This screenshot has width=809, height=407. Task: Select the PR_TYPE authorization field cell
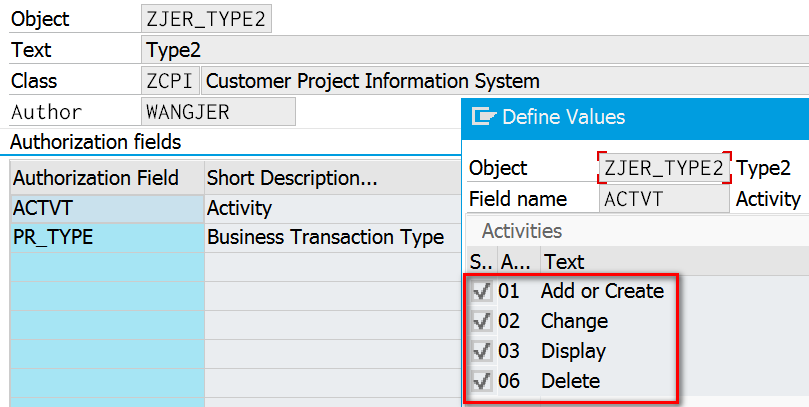click(105, 237)
